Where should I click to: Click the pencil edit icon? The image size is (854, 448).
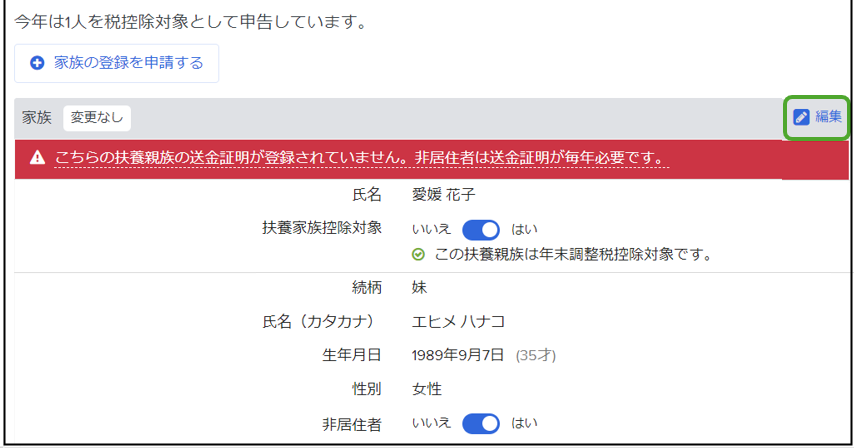(801, 117)
